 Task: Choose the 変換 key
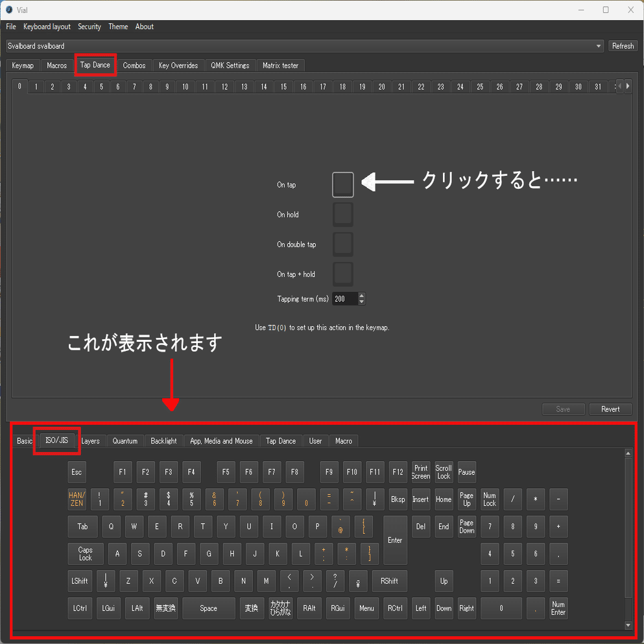252,608
